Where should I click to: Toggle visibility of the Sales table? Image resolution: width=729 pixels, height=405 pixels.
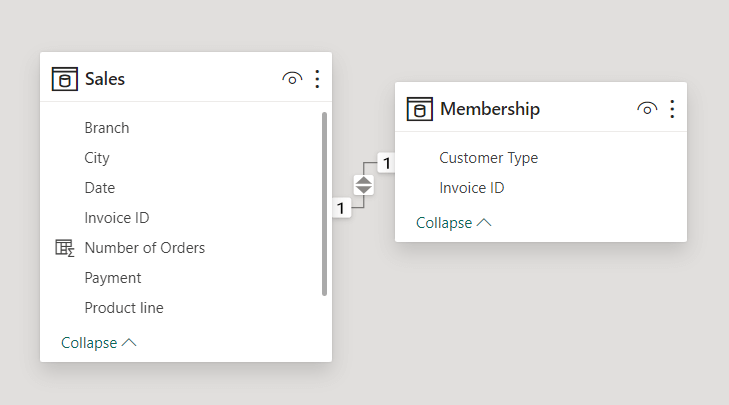[292, 79]
